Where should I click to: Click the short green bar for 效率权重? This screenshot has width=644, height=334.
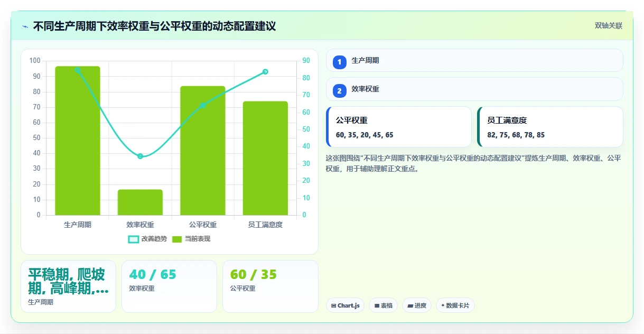[140, 202]
